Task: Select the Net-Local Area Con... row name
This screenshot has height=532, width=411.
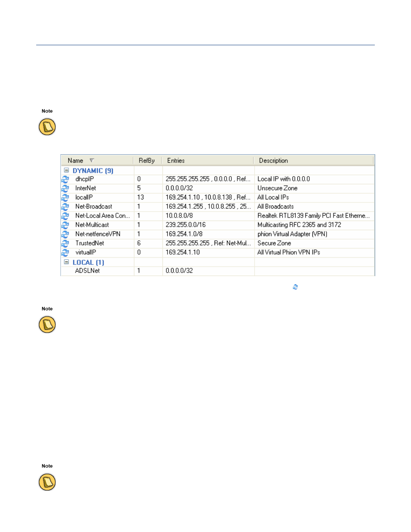Action: (x=103, y=216)
